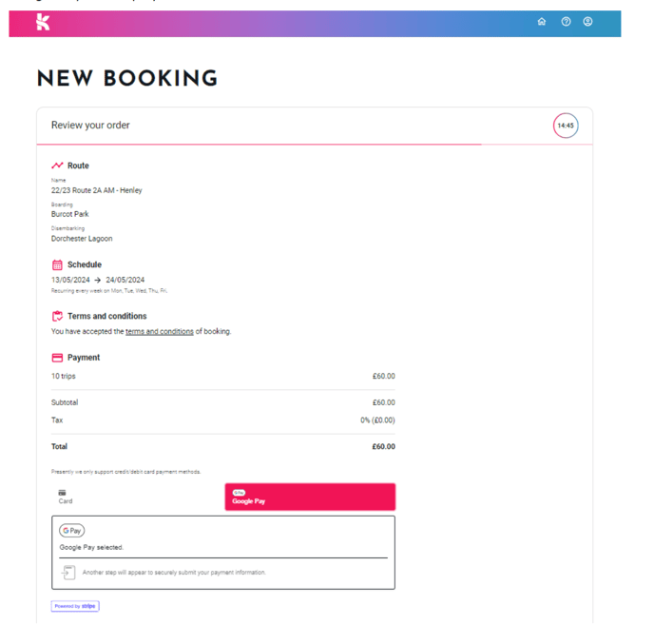Viewport: 654px width, 644px height.
Task: Open user account profile icon
Action: [x=587, y=21]
